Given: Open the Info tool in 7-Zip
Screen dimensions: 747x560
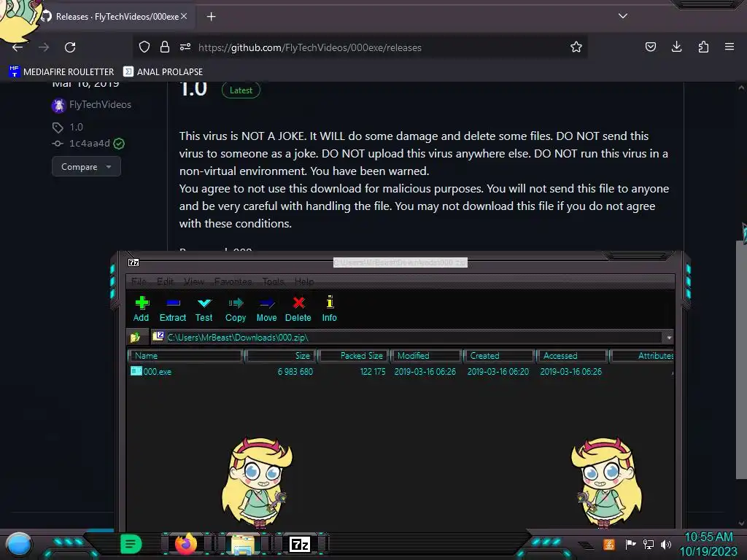Looking at the screenshot, I should (x=329, y=309).
